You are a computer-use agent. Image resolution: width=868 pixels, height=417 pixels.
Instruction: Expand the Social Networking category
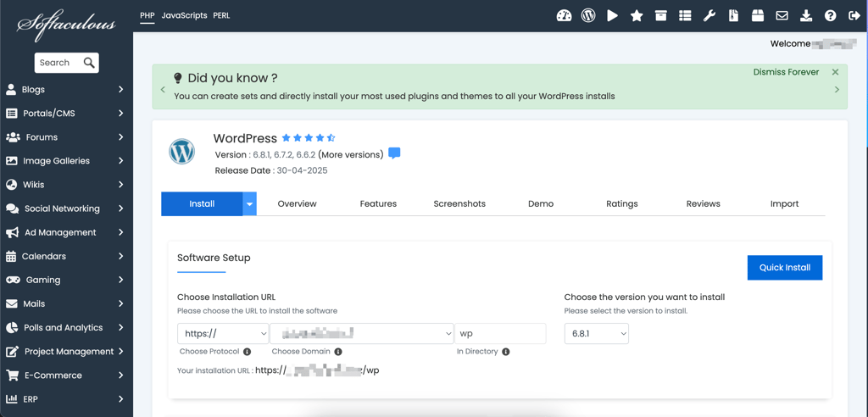[66, 208]
